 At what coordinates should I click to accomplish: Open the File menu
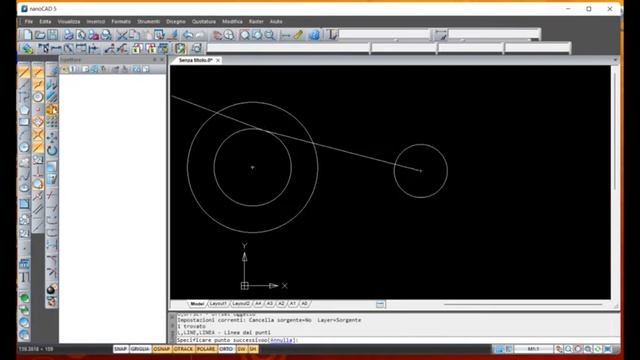click(29, 21)
